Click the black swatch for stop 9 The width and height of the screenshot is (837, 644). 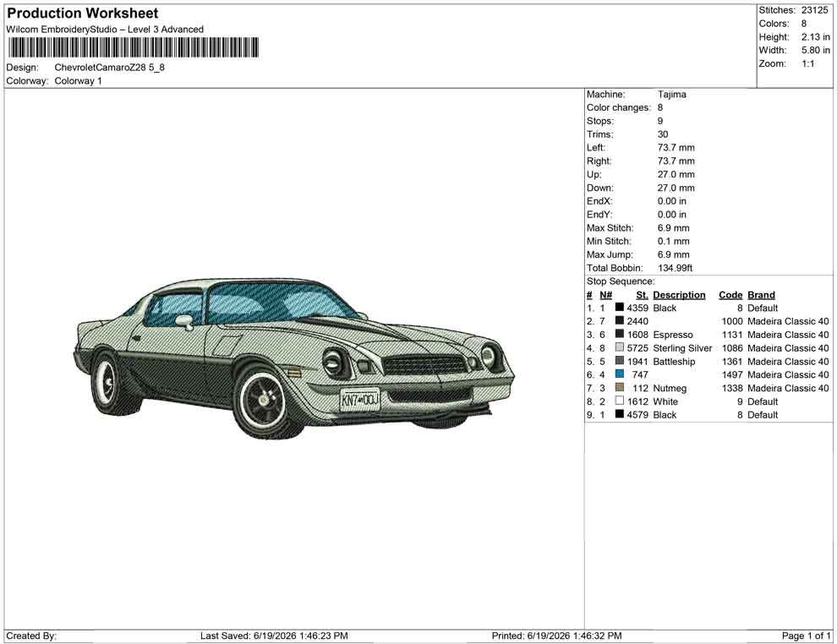click(619, 414)
